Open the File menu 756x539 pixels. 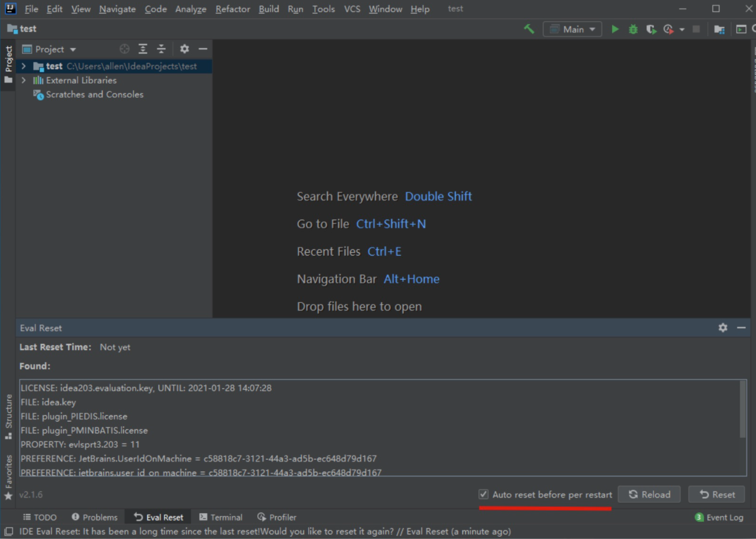[x=31, y=9]
